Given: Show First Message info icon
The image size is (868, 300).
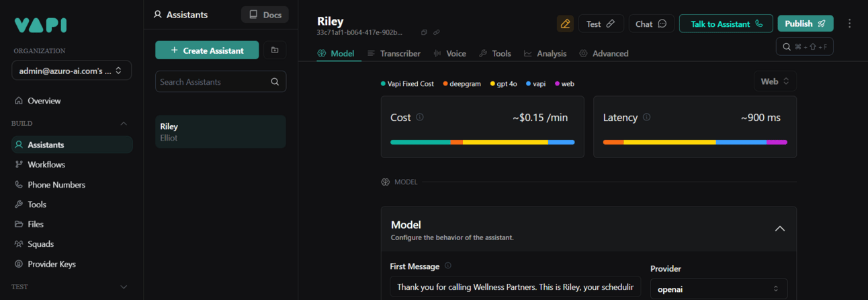Looking at the screenshot, I should [448, 266].
